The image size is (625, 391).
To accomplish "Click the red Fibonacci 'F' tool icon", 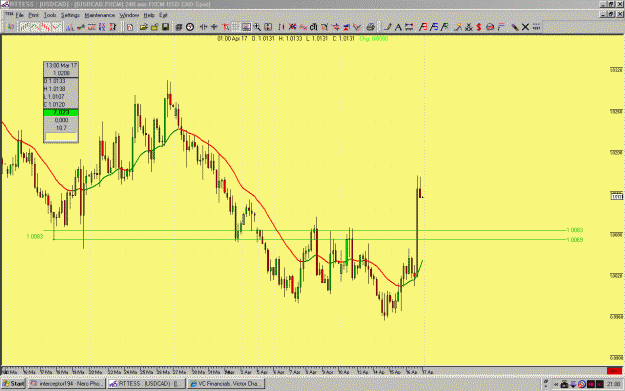I will pos(423,27).
